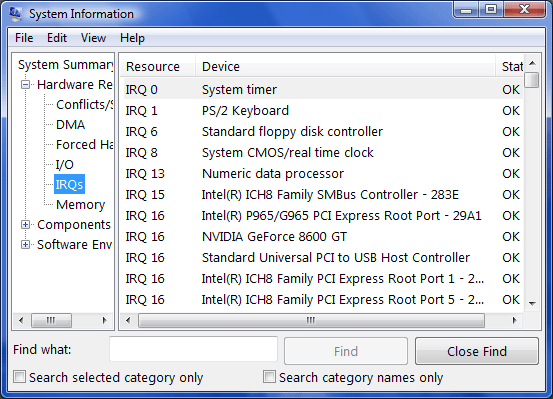Collapse the Hardware Resources node
Image resolution: width=553 pixels, height=399 pixels.
click(x=25, y=85)
